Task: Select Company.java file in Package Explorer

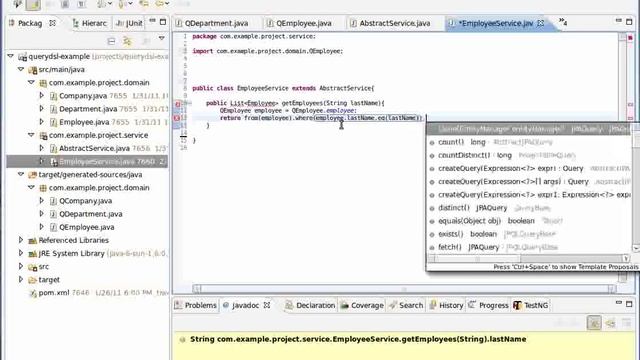Action: (83, 96)
